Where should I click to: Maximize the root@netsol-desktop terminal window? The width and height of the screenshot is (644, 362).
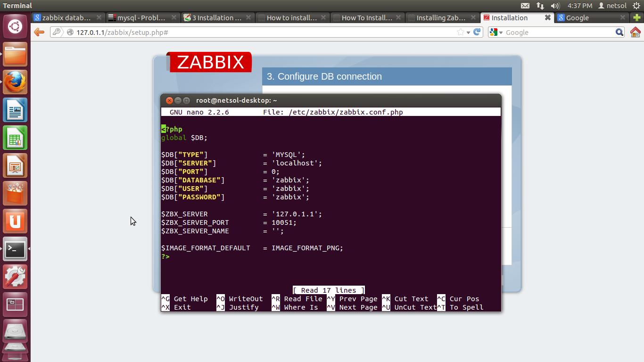pyautogui.click(x=186, y=100)
